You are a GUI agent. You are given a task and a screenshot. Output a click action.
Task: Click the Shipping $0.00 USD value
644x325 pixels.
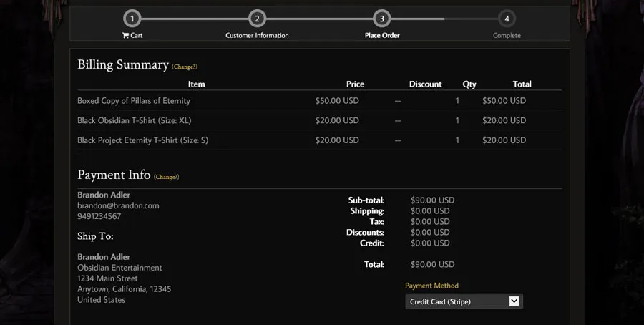point(430,210)
